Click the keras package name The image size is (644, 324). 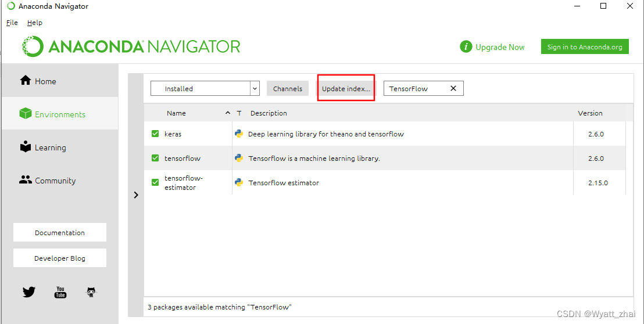coord(173,134)
